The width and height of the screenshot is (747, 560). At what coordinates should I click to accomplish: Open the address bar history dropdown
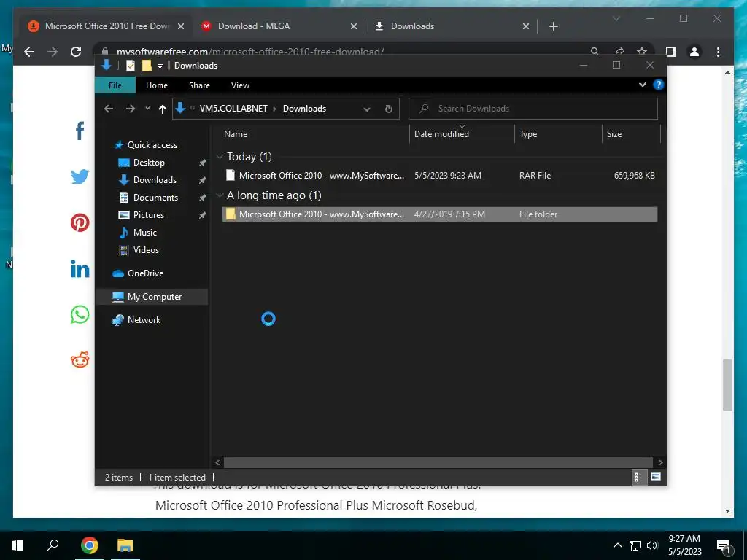366,109
